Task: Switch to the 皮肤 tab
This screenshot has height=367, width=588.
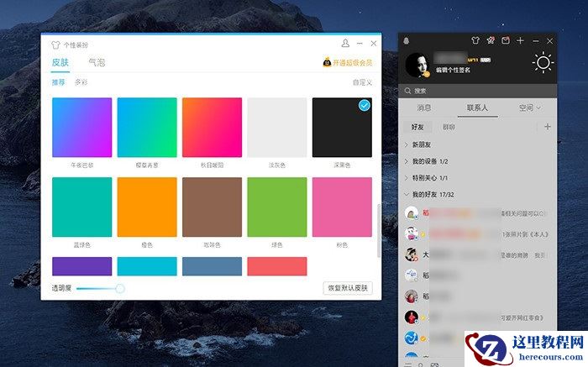Action: point(60,62)
